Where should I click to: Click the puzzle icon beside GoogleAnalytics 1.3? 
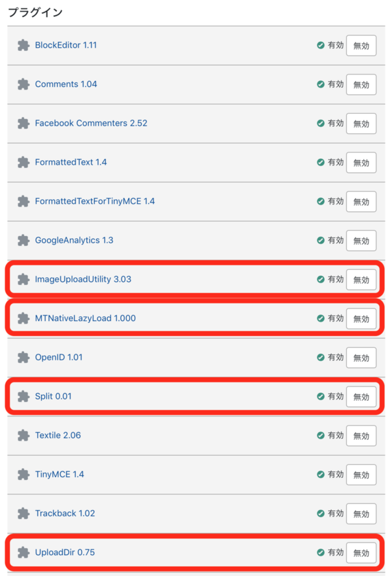(x=24, y=240)
